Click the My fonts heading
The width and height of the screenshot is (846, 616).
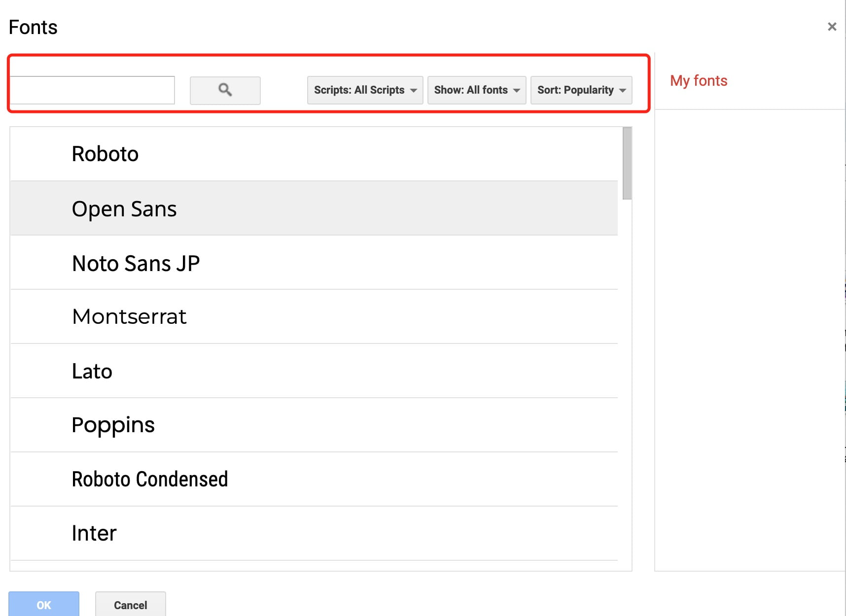[x=699, y=81]
